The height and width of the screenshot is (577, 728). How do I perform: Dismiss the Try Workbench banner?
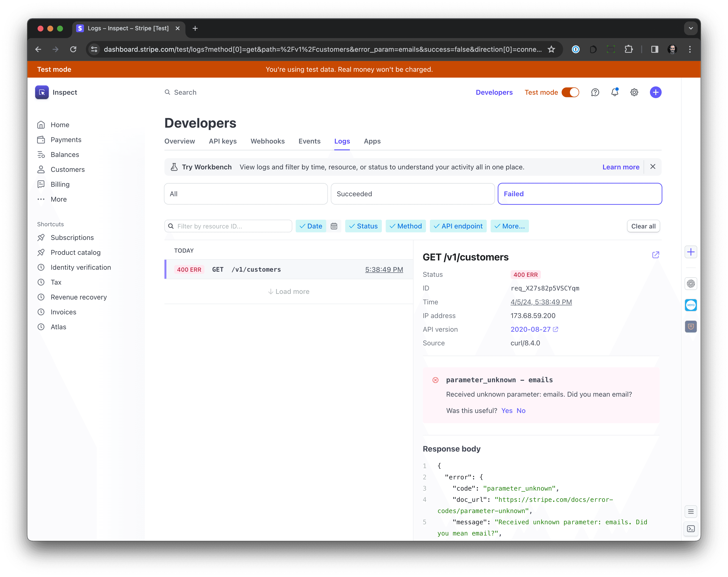tap(653, 166)
